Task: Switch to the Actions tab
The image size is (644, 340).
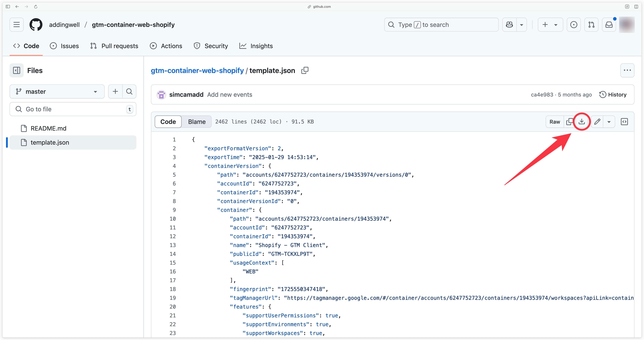Action: [166, 46]
